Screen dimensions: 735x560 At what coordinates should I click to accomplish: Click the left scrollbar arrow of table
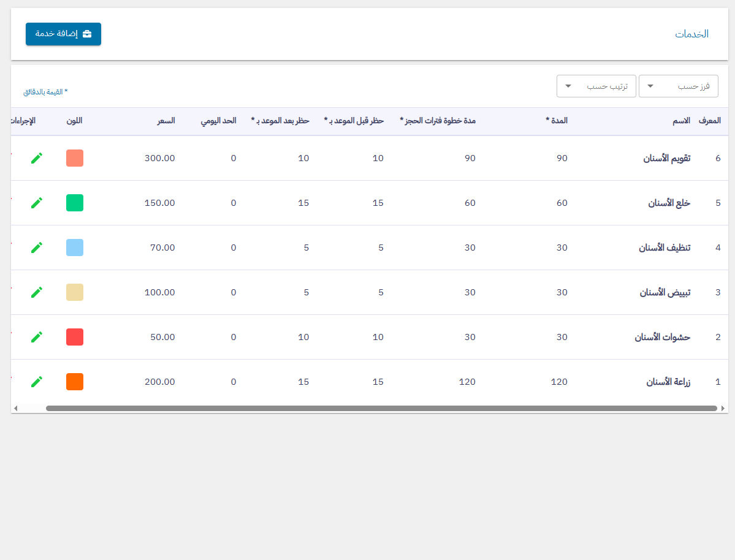(16, 408)
